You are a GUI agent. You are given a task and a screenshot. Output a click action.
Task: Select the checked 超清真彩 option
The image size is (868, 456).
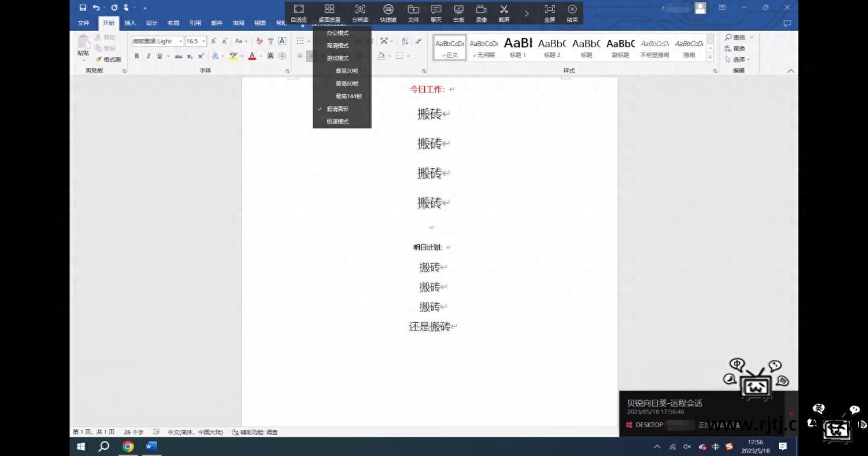(x=337, y=109)
